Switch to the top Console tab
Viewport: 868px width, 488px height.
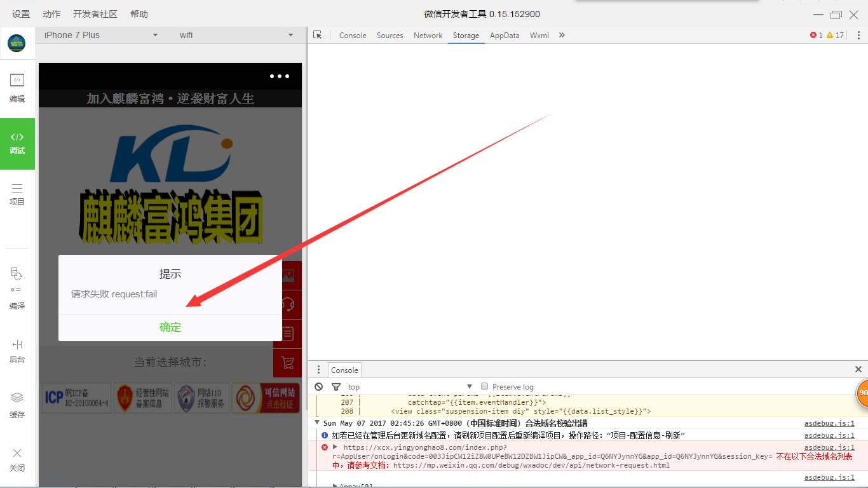click(x=353, y=36)
